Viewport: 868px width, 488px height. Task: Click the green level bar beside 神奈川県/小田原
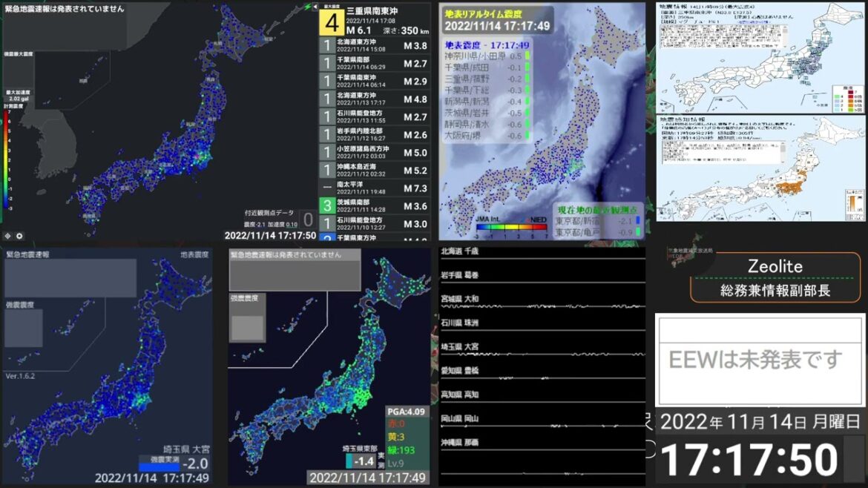click(527, 56)
